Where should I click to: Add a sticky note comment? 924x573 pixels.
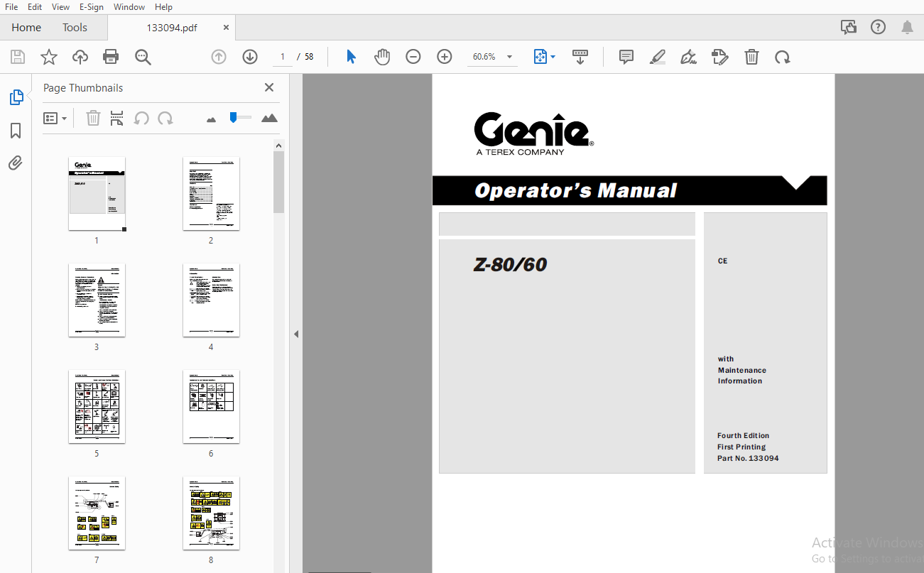click(x=626, y=57)
